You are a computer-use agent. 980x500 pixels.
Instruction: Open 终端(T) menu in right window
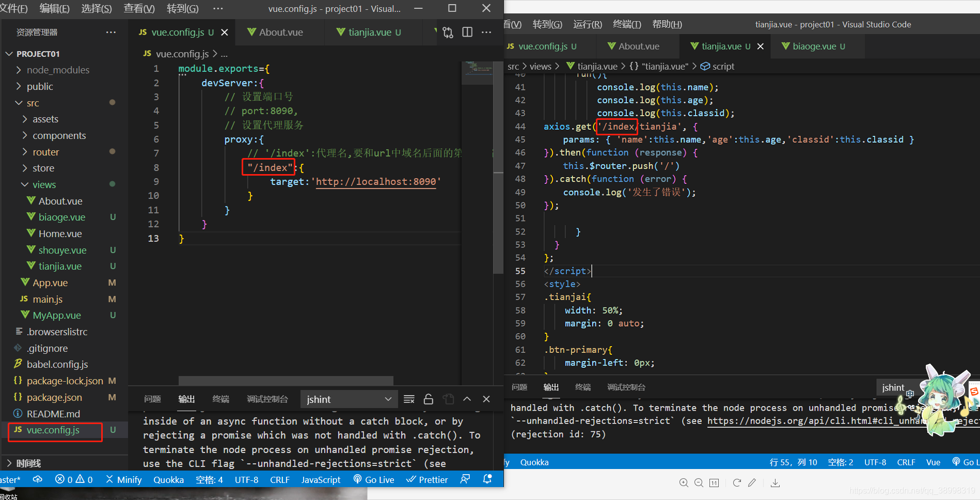627,24
